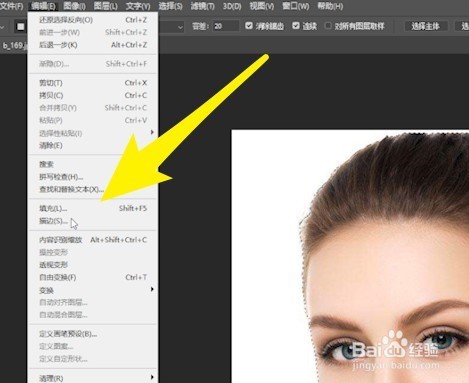The image size is (469, 383).
Task: Open the tool preset picker chevron
Action: pos(2,27)
